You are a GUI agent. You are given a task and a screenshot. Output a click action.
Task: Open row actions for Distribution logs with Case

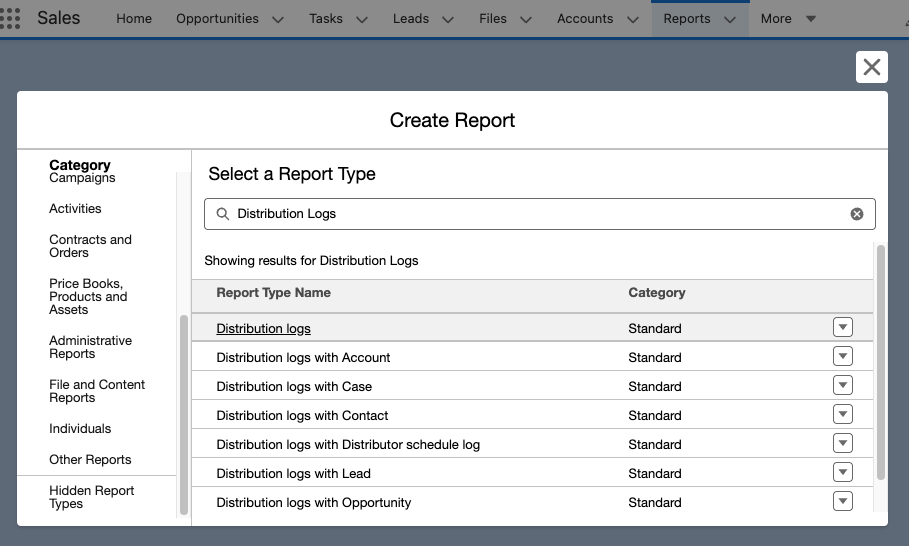coord(842,386)
